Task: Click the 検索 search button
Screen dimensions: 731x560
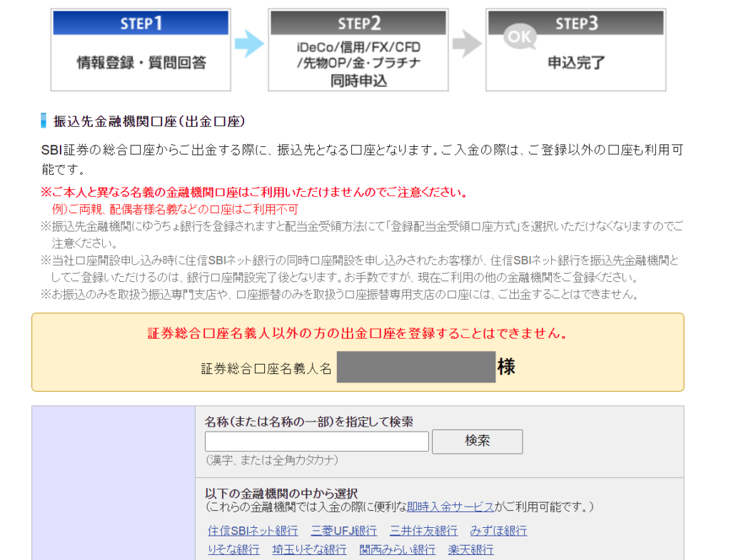Action: click(477, 441)
